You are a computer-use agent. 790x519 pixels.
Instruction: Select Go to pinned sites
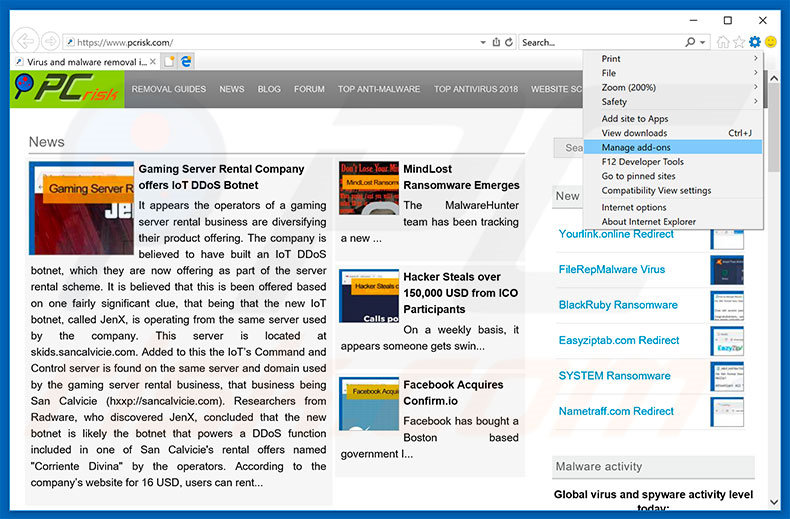[673, 176]
